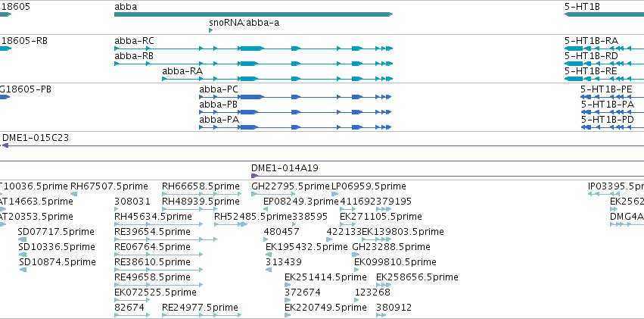644x319 pixels.
Task: Select the IP03395.5prime EST feature
Action: [x=599, y=194]
